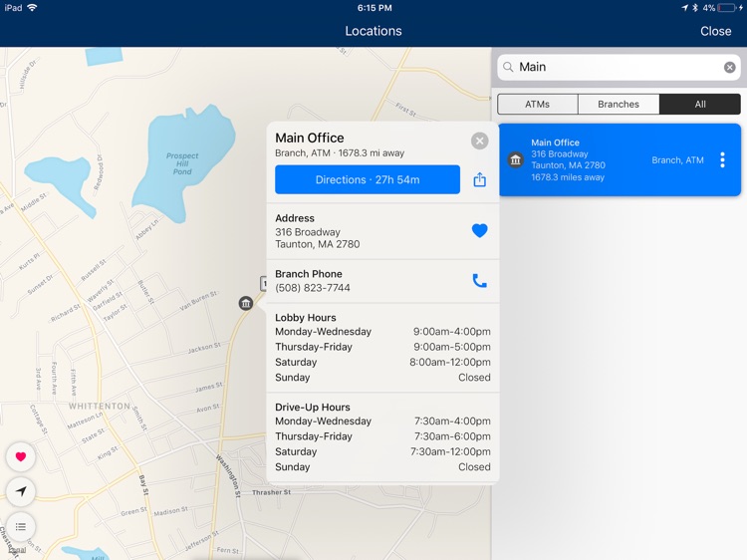Tap the 1678.3 miles away text

coord(568,177)
